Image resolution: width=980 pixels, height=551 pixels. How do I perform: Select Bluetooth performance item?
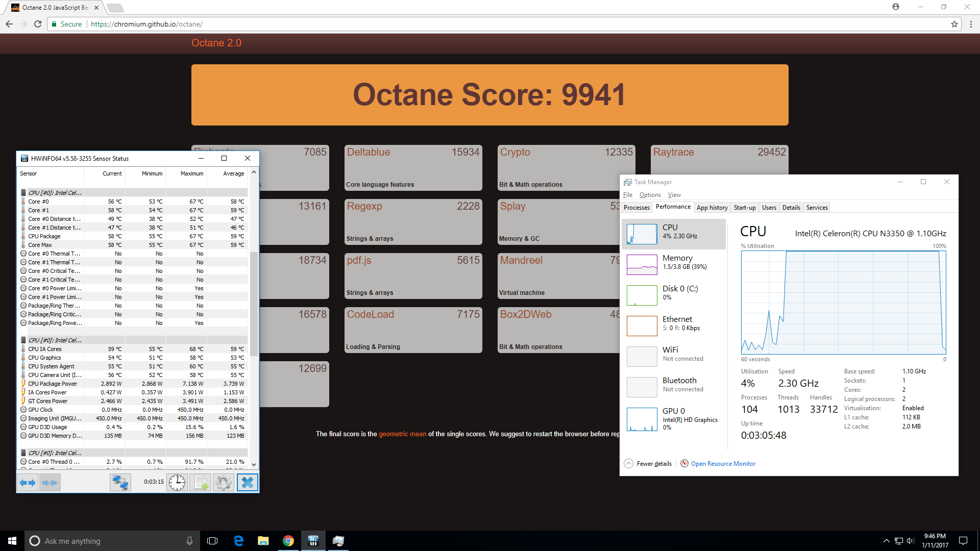674,387
